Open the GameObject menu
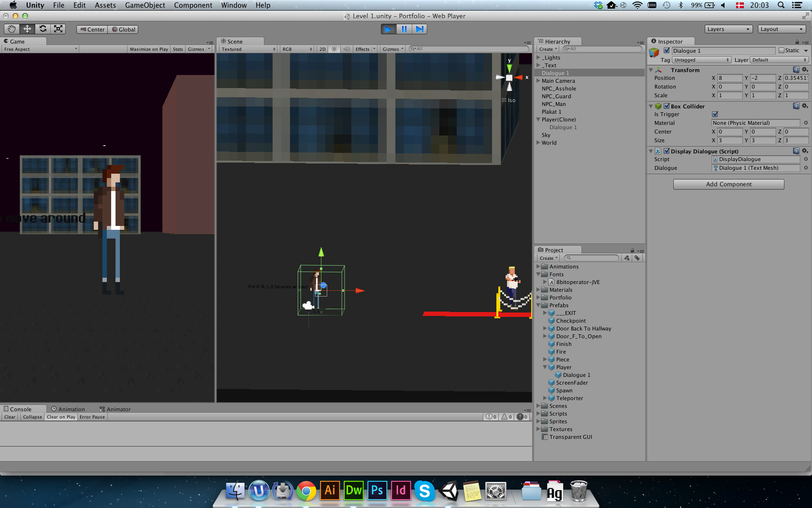 (145, 5)
